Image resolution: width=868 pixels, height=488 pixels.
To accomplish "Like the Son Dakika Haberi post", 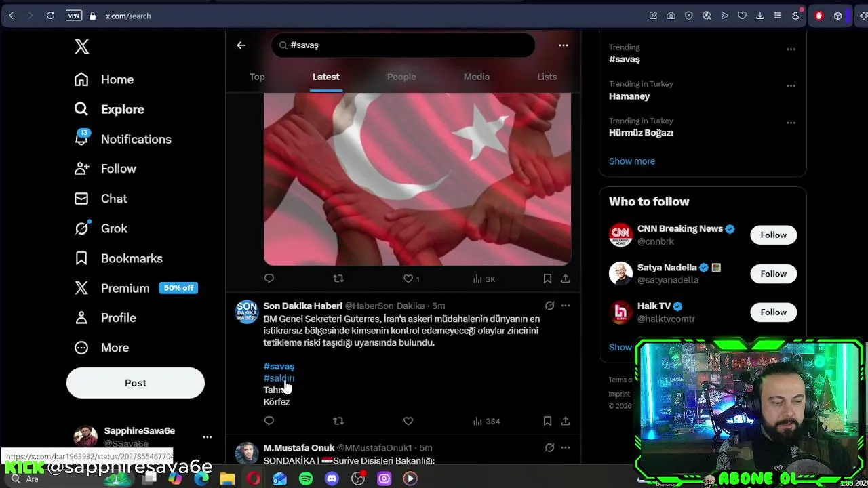I will click(408, 421).
